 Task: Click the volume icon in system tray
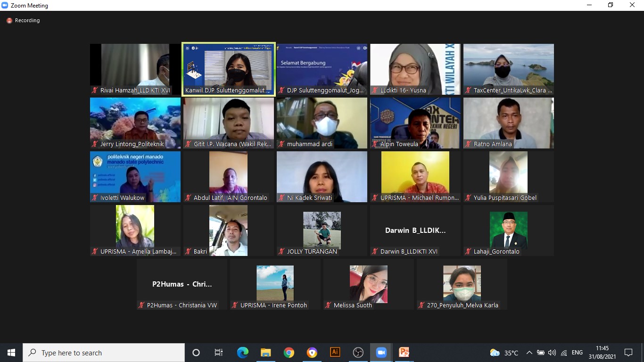pos(552,353)
